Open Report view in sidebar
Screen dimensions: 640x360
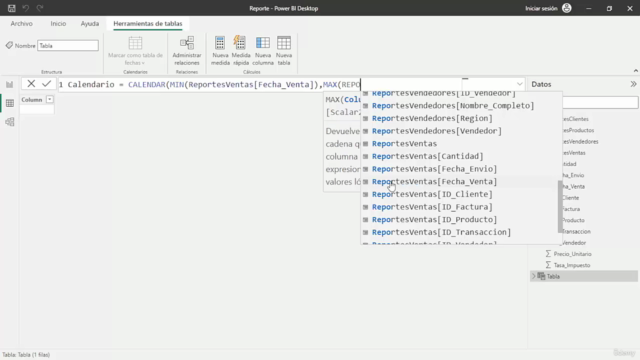coord(9,84)
